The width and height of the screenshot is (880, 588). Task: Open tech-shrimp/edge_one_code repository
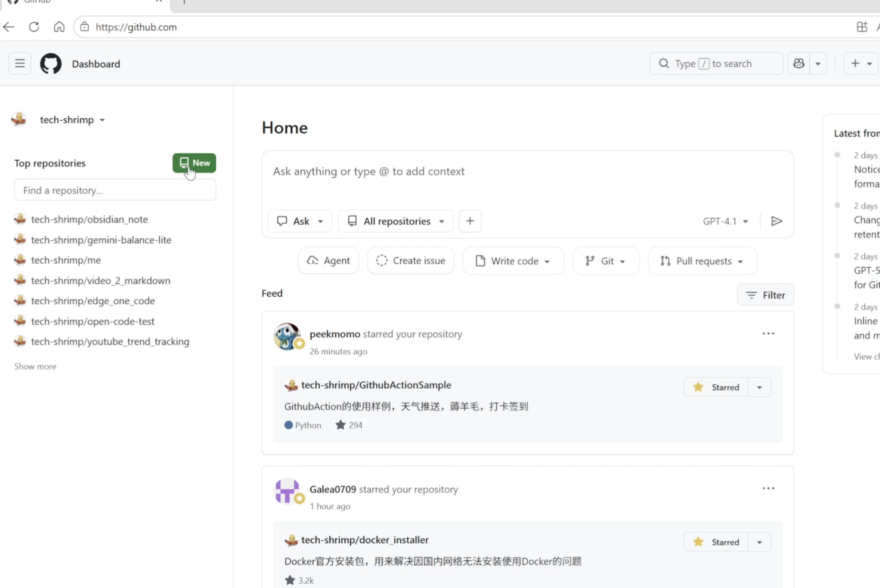(x=93, y=301)
